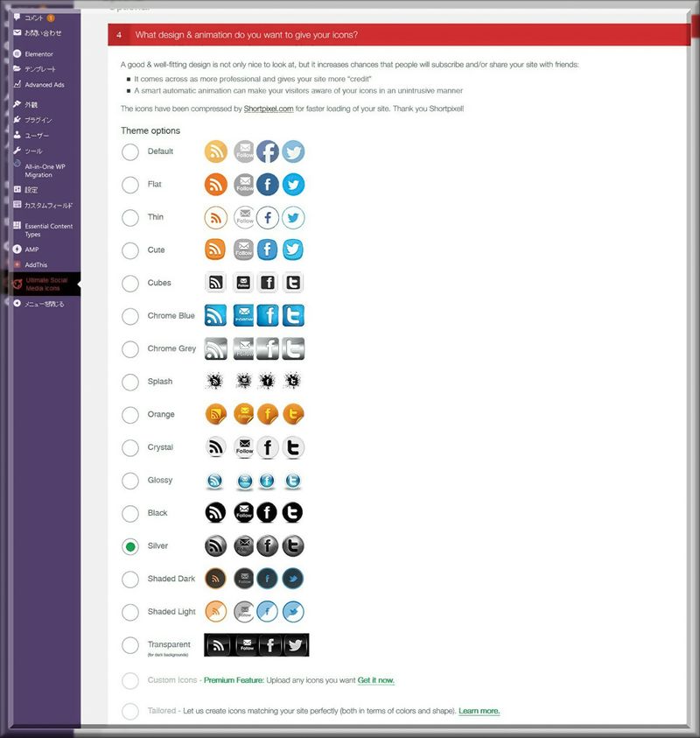The image size is (700, 738).
Task: Choose the Cubes theme option
Action: pos(130,284)
